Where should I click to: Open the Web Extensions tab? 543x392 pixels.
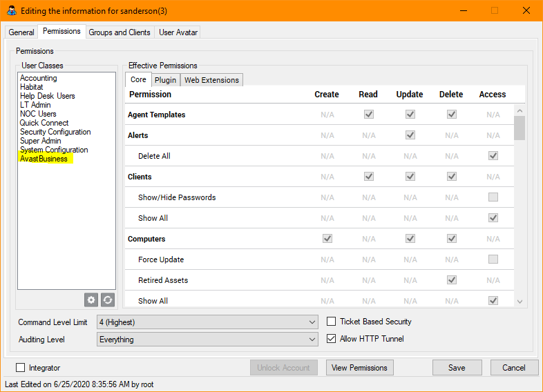(x=211, y=80)
